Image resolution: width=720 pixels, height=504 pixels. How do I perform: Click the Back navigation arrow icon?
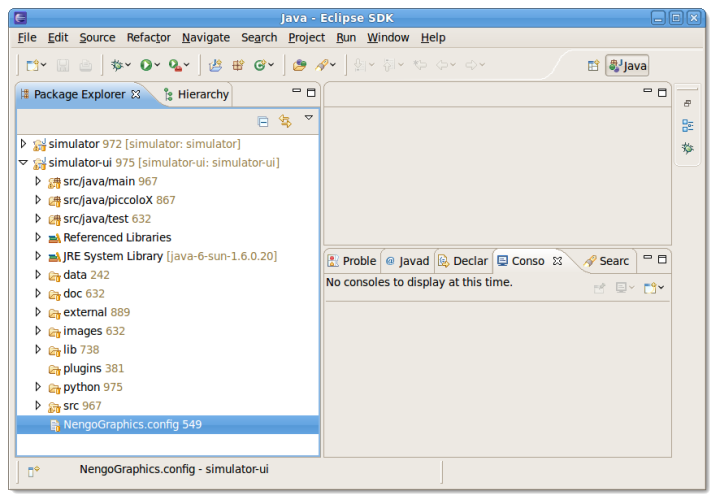[442, 65]
